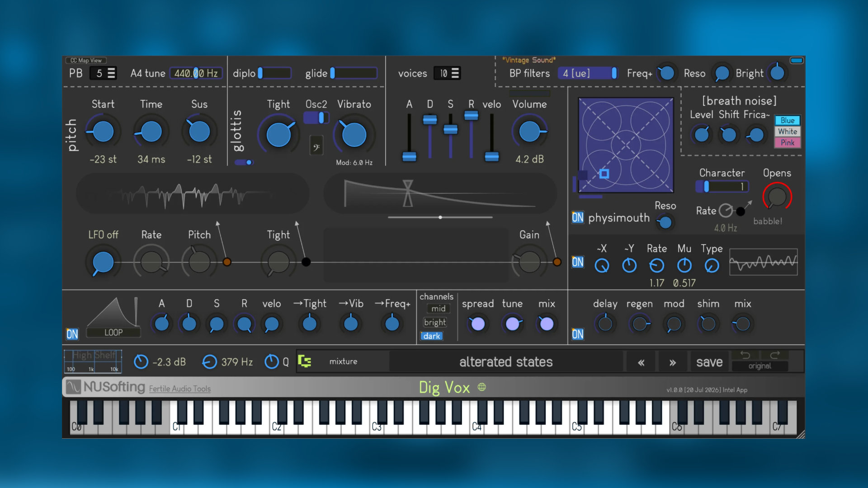868x488 pixels.
Task: Toggle the small switch below the glottis label
Action: click(x=244, y=162)
